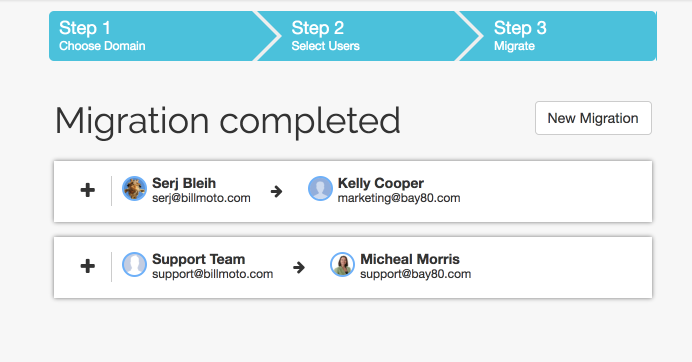Go to Step 1 Choose Domain
Viewport: 692px width, 362px height.
[x=152, y=36]
